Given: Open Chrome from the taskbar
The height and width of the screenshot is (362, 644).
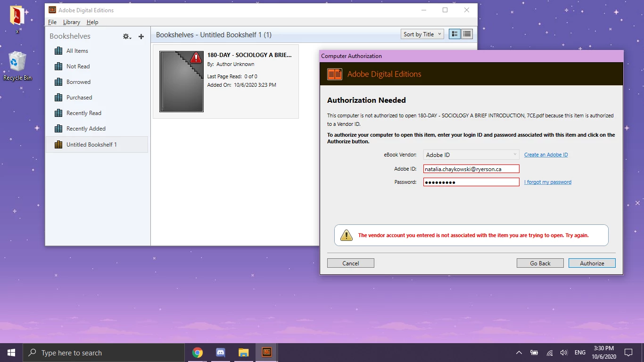Looking at the screenshot, I should tap(198, 353).
